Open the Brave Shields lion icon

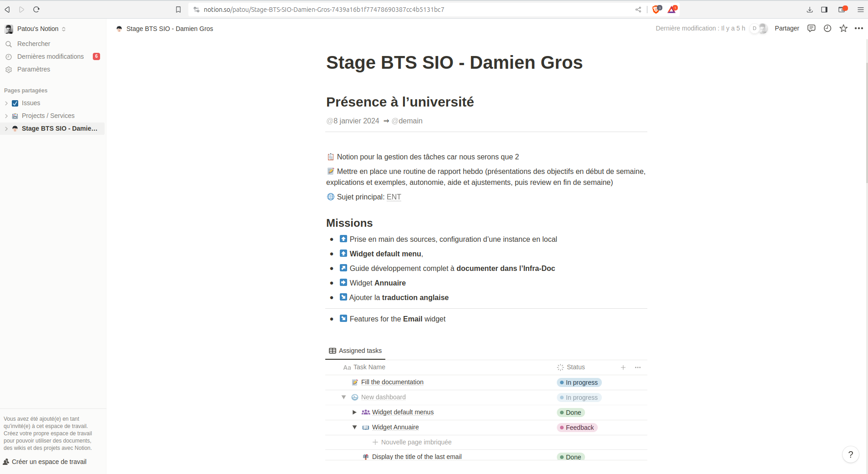pyautogui.click(x=656, y=9)
